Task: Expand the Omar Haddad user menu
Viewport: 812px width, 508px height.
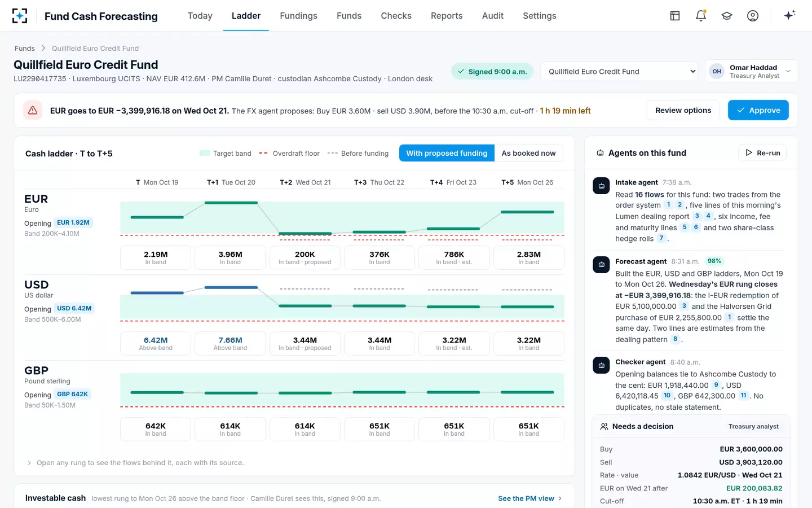Action: 752,72
